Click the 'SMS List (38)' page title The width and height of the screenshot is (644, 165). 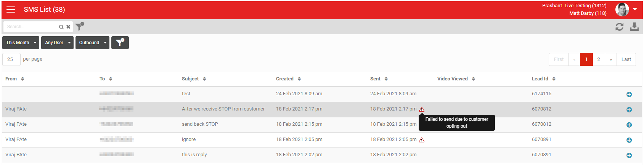44,10
